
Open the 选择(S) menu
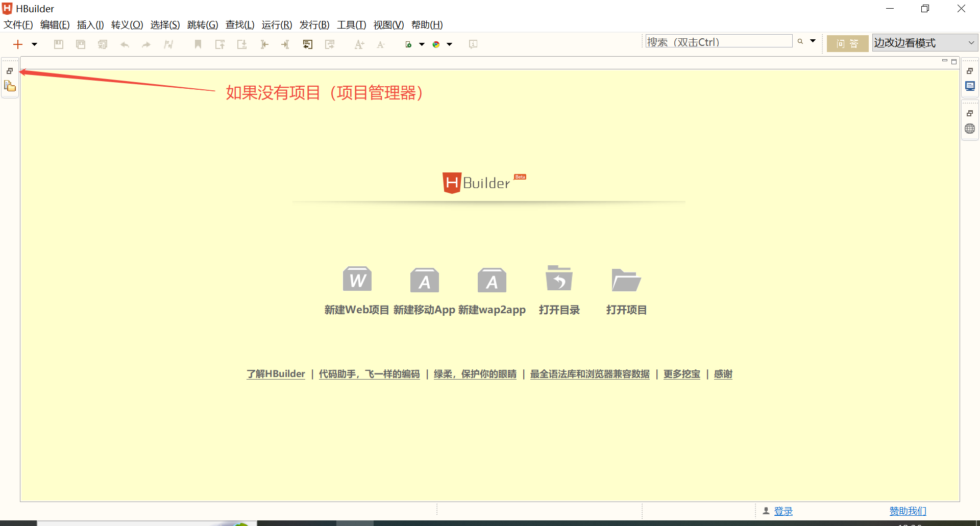click(165, 25)
